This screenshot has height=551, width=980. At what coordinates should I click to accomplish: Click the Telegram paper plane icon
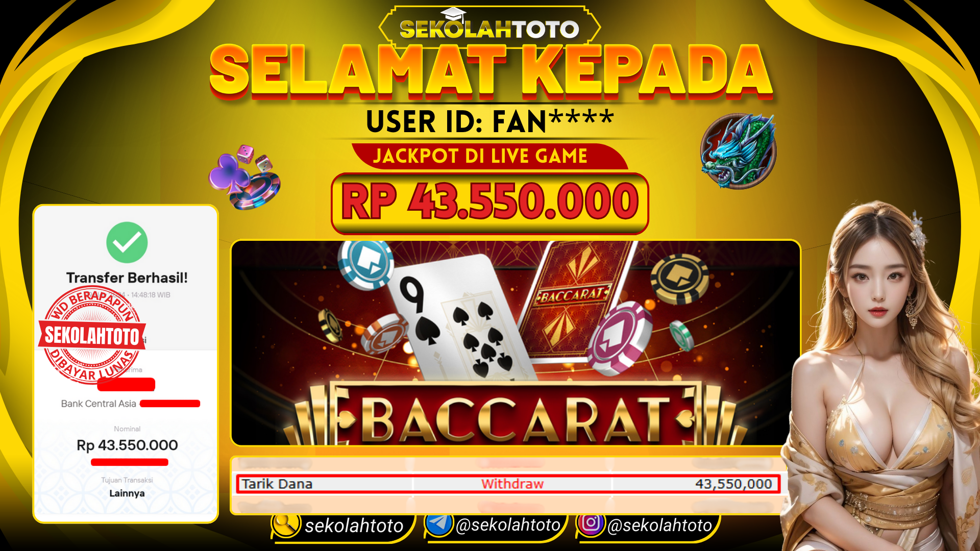click(439, 523)
